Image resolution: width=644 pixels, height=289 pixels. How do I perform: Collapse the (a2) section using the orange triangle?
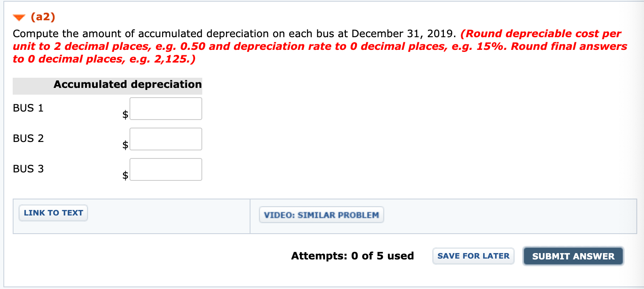click(x=19, y=17)
